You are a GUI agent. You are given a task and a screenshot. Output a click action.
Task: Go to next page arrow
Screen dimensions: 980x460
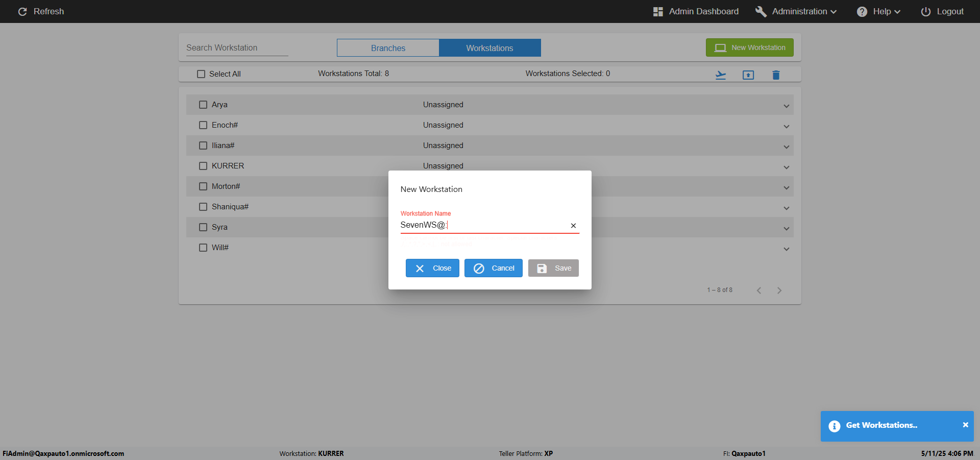[x=779, y=290]
